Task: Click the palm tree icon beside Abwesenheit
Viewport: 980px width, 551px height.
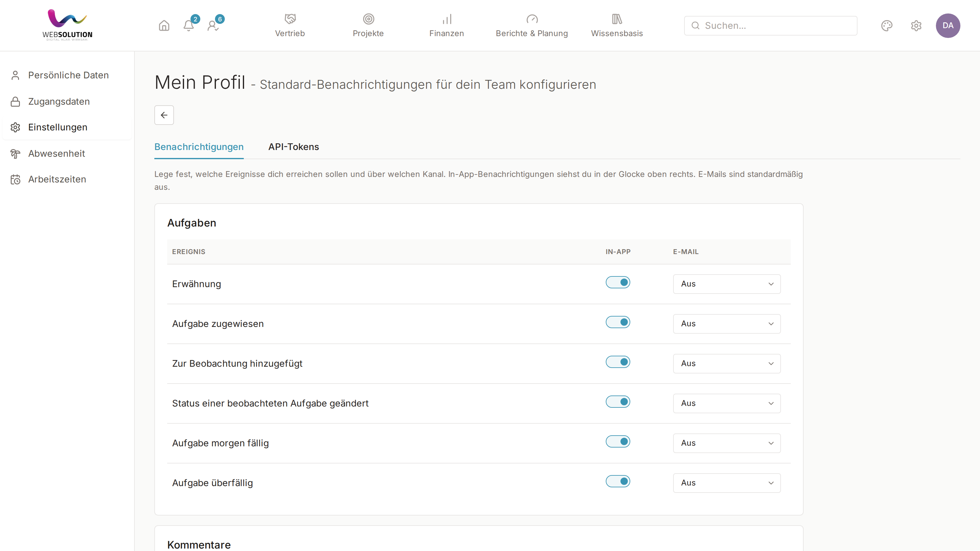Action: point(15,153)
